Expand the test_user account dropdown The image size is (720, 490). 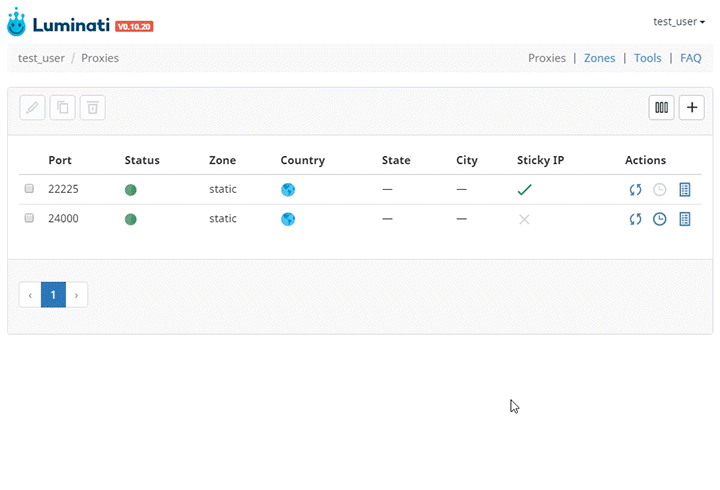tap(679, 22)
